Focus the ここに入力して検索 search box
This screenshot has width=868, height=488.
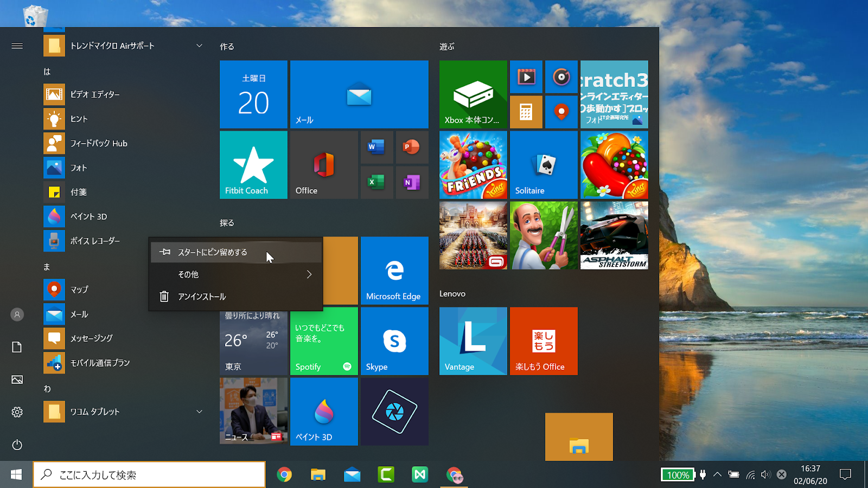(x=149, y=474)
